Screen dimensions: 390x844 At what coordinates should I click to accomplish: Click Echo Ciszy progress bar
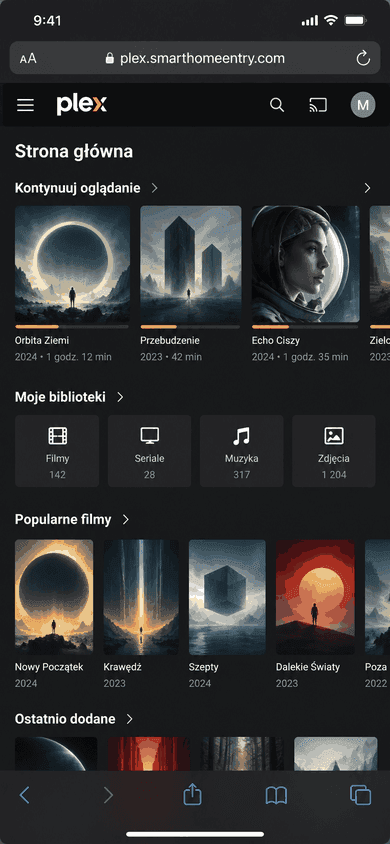click(305, 327)
